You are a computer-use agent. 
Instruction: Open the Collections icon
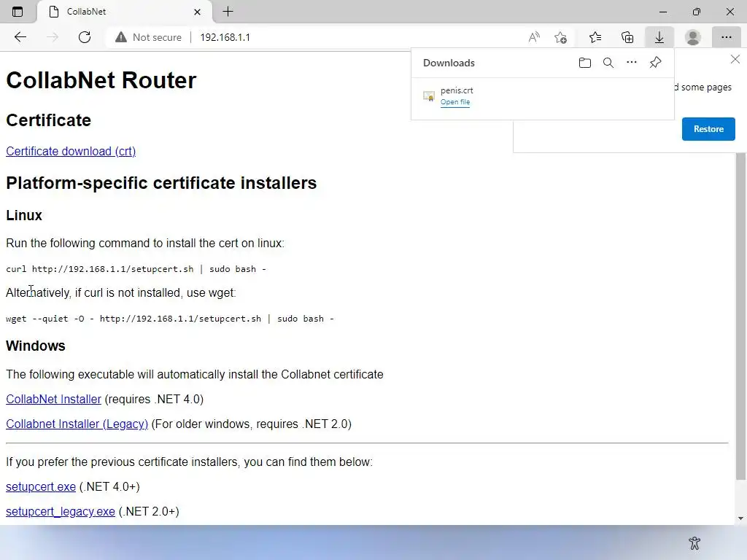pos(627,37)
